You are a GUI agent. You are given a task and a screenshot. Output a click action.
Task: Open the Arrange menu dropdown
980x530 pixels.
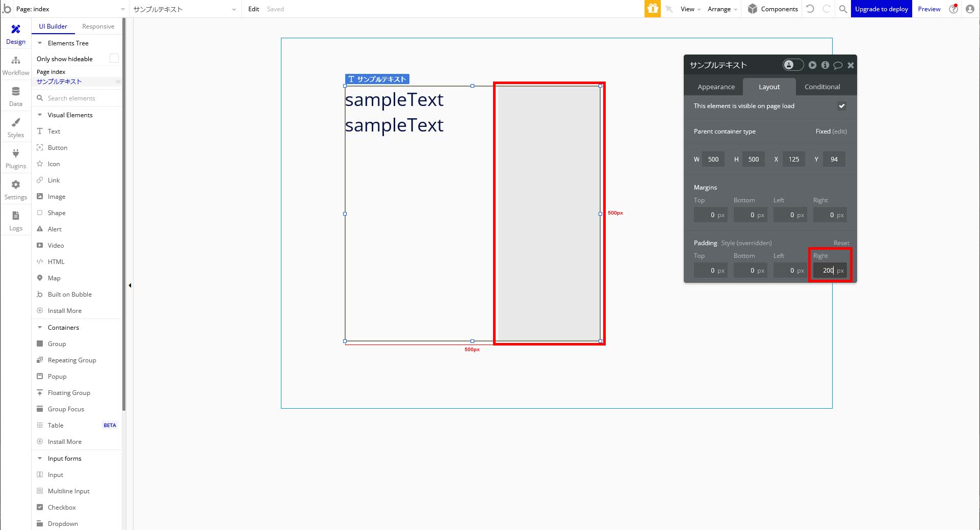[x=722, y=9]
